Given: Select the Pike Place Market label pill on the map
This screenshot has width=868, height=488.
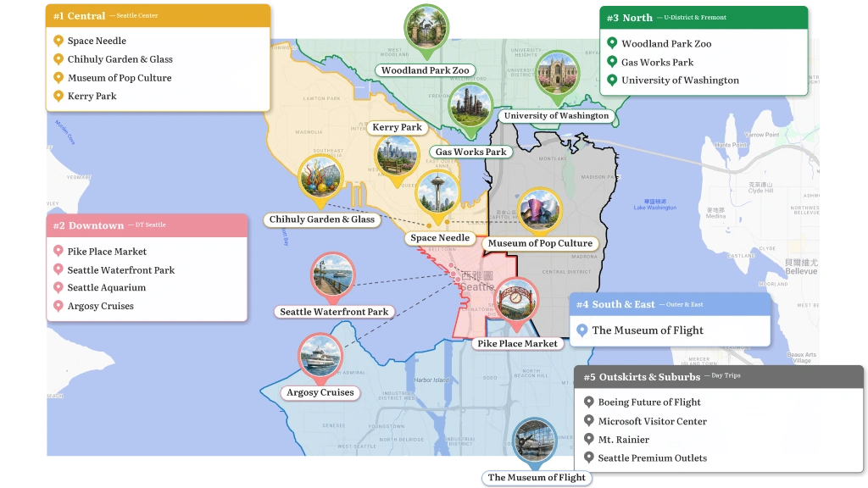Looking at the screenshot, I should [518, 344].
